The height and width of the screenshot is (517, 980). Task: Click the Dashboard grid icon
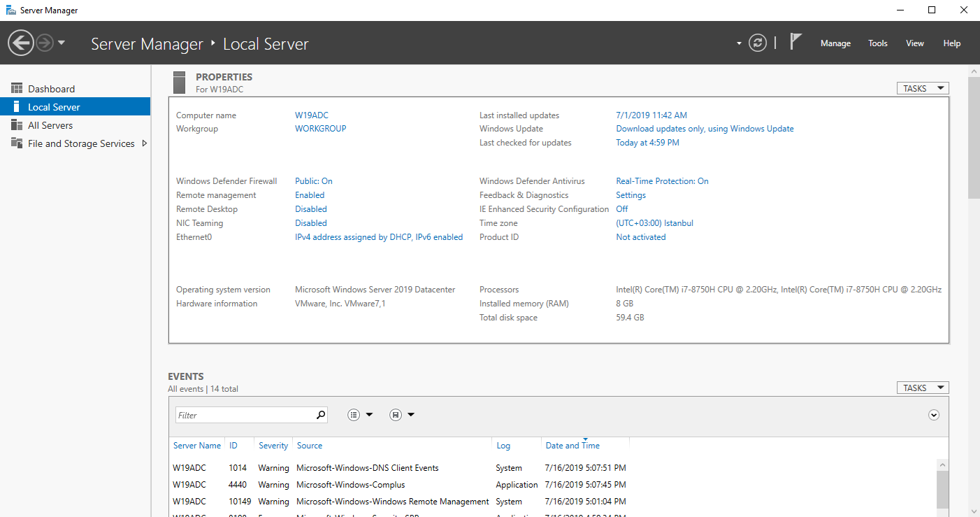[x=17, y=88]
